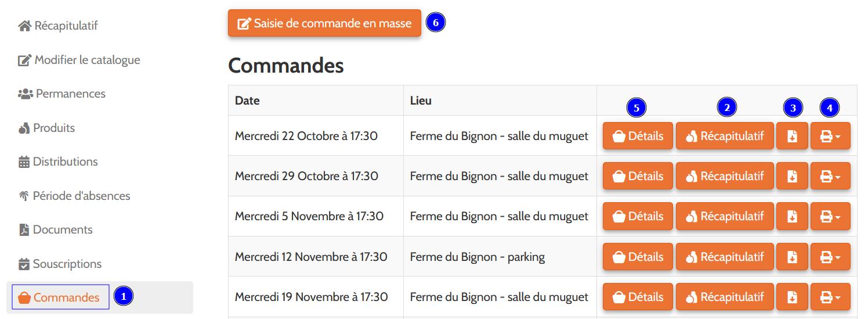
Task: Expand print options for 12 Novembre order
Action: (830, 257)
